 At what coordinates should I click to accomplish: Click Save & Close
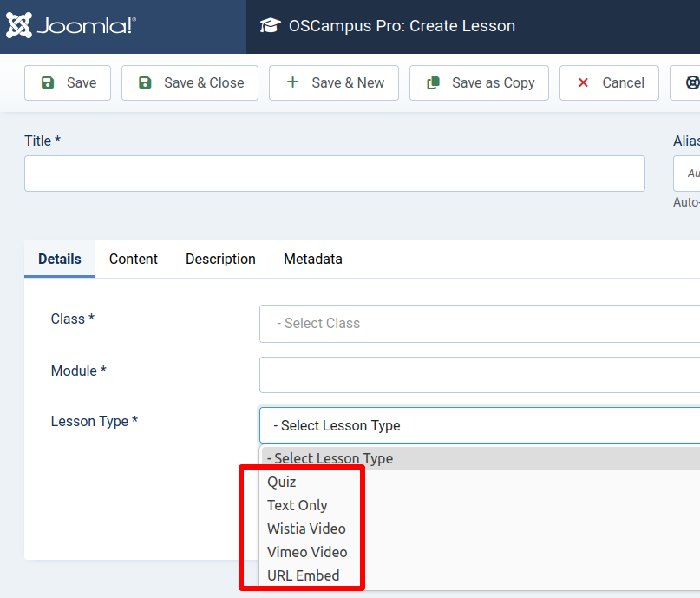(x=190, y=82)
